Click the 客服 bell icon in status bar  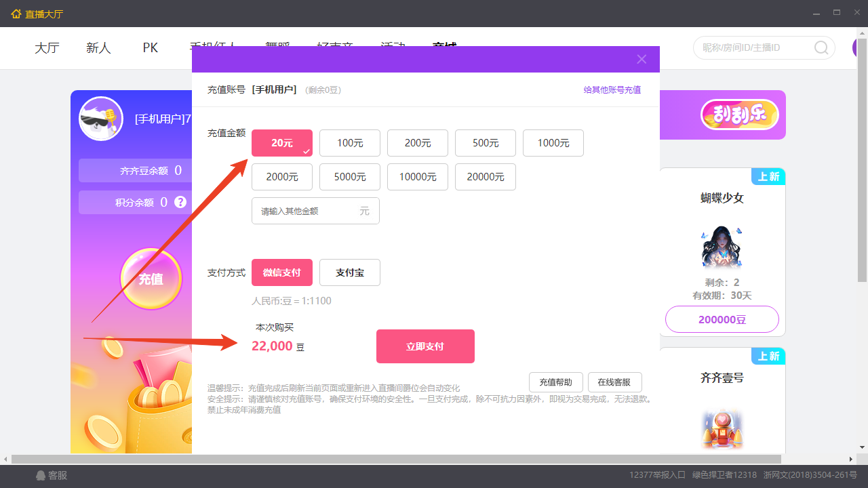[41, 476]
